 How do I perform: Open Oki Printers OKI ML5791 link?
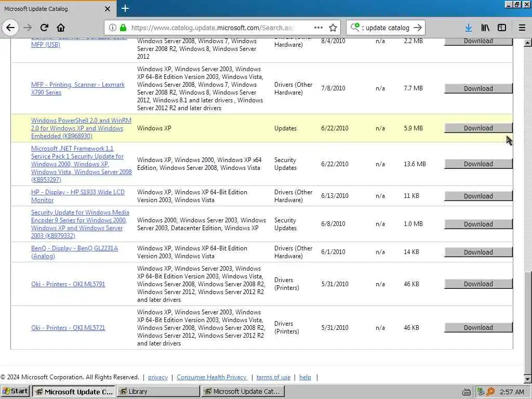point(68,284)
